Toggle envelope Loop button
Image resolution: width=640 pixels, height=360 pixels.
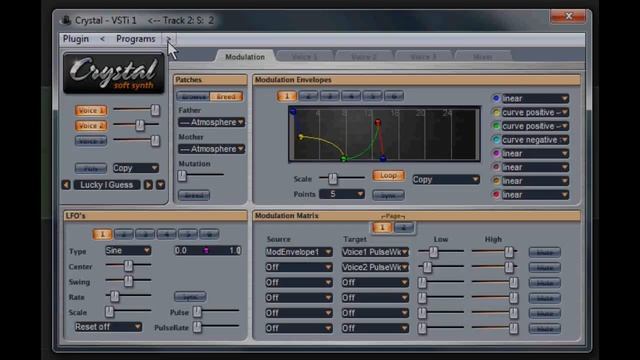[389, 176]
